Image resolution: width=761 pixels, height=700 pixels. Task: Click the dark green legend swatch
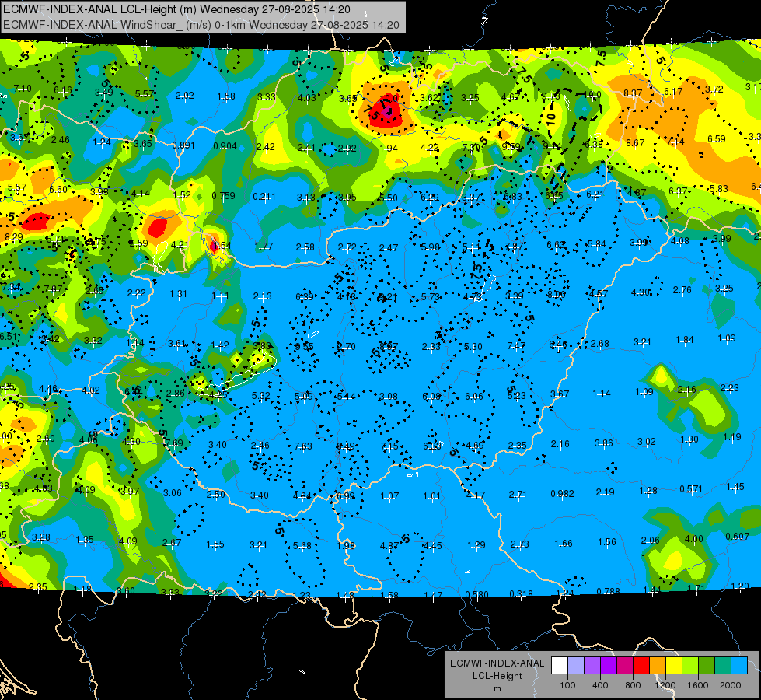pos(707,665)
